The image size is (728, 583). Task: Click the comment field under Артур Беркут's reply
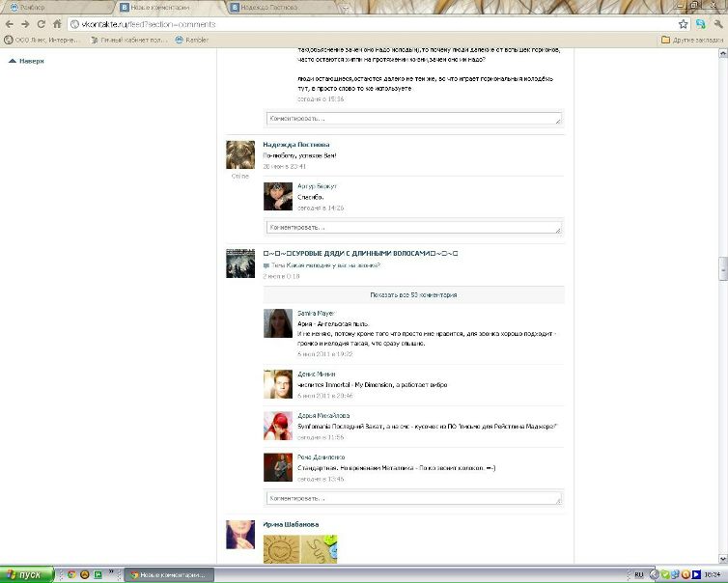coord(413,228)
